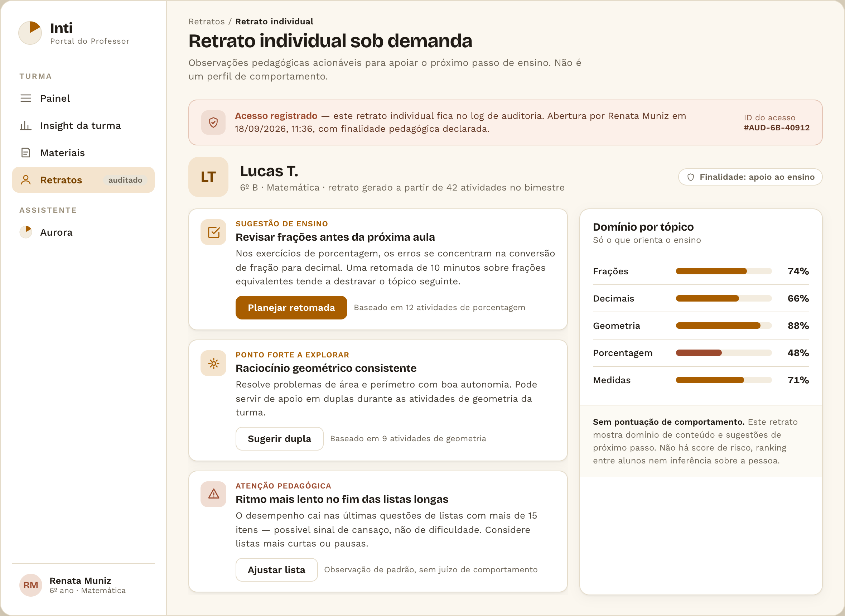Click the Decimais topic label

613,298
